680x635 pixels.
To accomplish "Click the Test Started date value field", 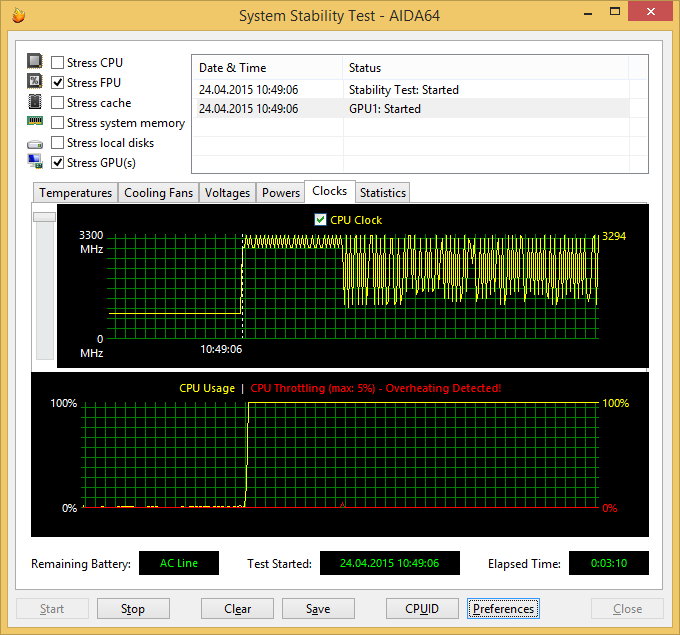I will pos(389,563).
